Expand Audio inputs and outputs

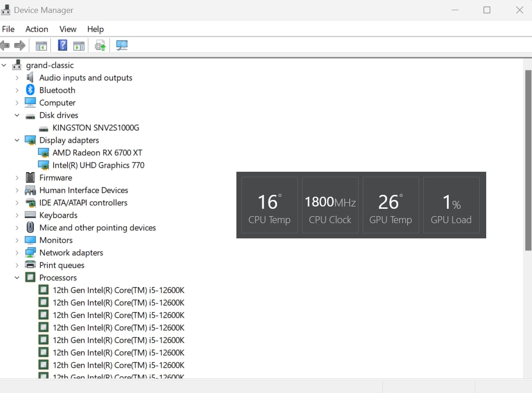point(17,78)
